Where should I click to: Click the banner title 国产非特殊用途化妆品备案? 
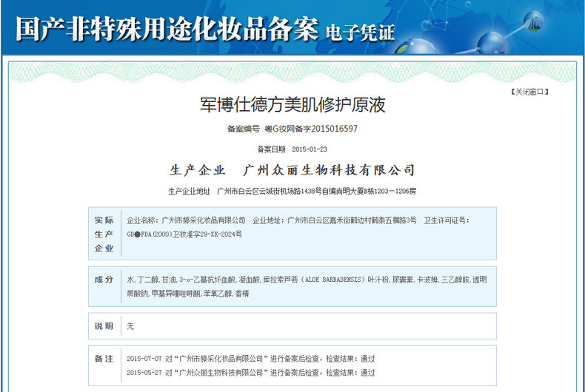(x=167, y=29)
